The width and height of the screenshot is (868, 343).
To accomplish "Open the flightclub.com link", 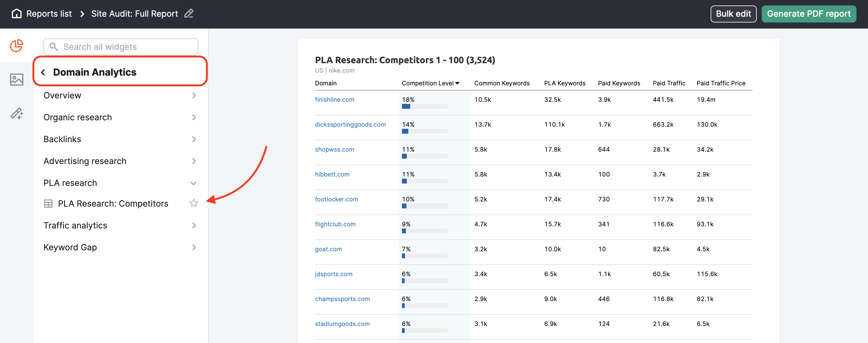I will coord(335,224).
